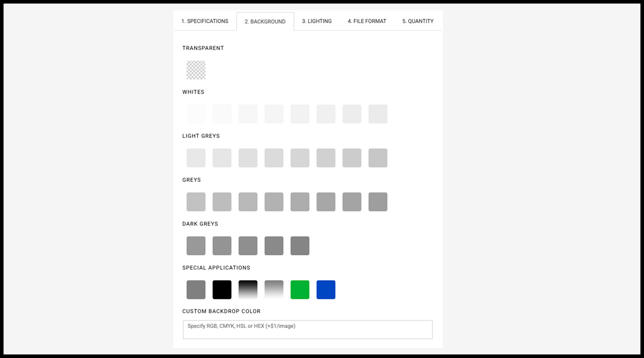
Task: Select the green screen backdrop swatch
Action: click(300, 290)
